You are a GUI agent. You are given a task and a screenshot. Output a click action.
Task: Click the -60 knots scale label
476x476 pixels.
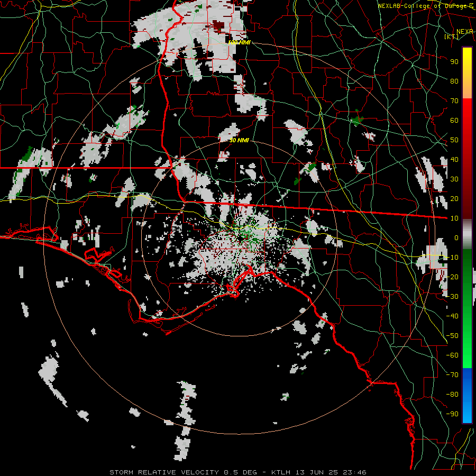[452, 355]
